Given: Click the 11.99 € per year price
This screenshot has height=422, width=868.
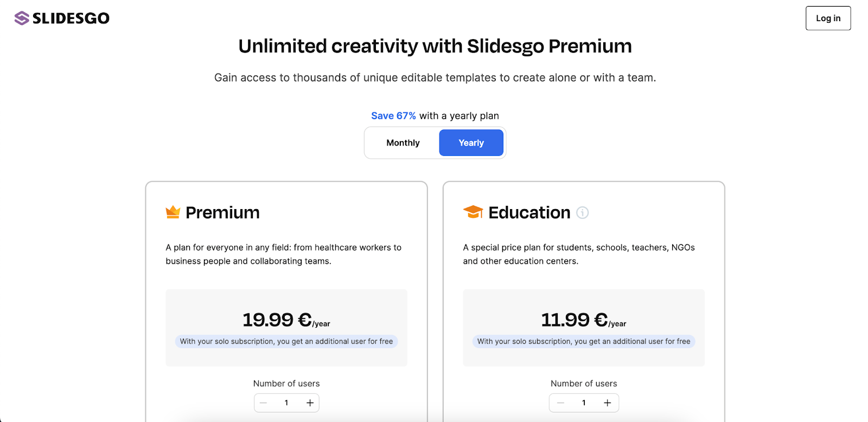Looking at the screenshot, I should 583,320.
